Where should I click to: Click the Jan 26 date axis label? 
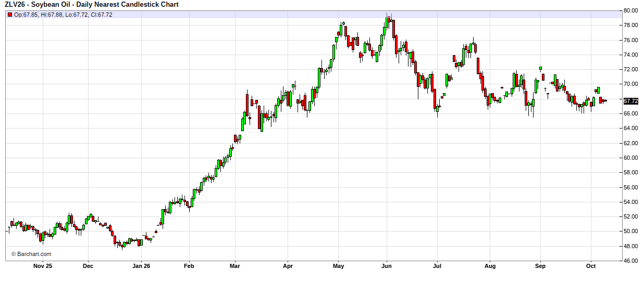pos(142,266)
